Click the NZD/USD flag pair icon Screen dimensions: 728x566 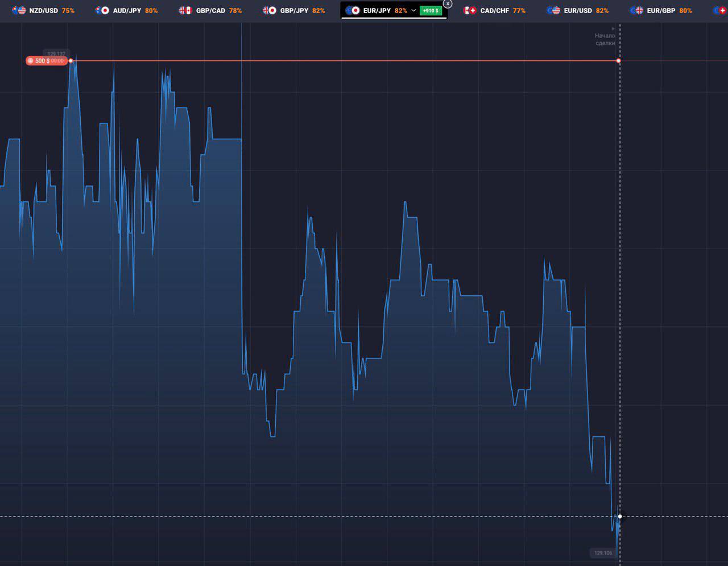pyautogui.click(x=19, y=11)
